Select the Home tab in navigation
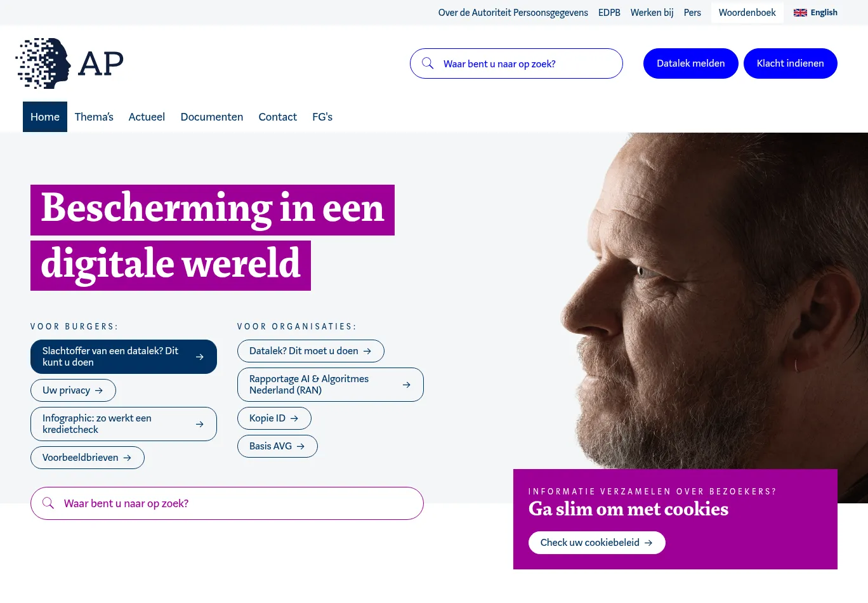Screen dimensions: 868x603 [x=45, y=117]
